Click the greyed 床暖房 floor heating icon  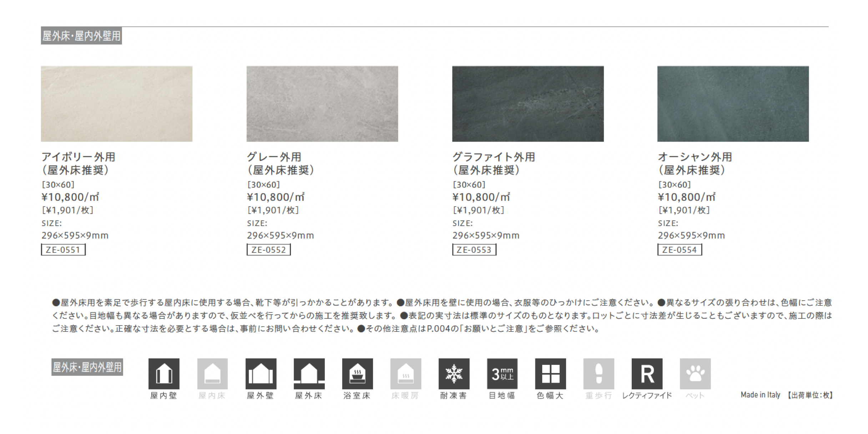click(406, 373)
